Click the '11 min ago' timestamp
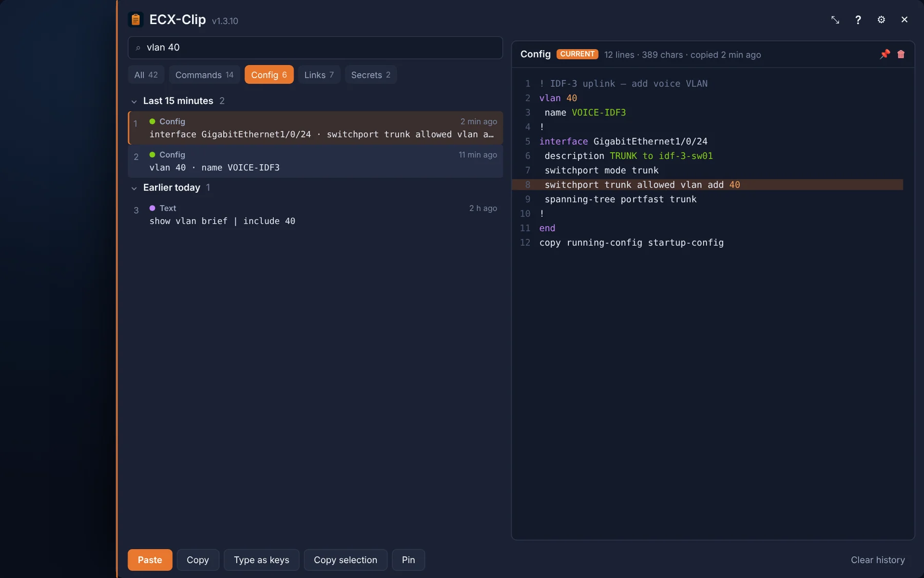 pyautogui.click(x=478, y=155)
